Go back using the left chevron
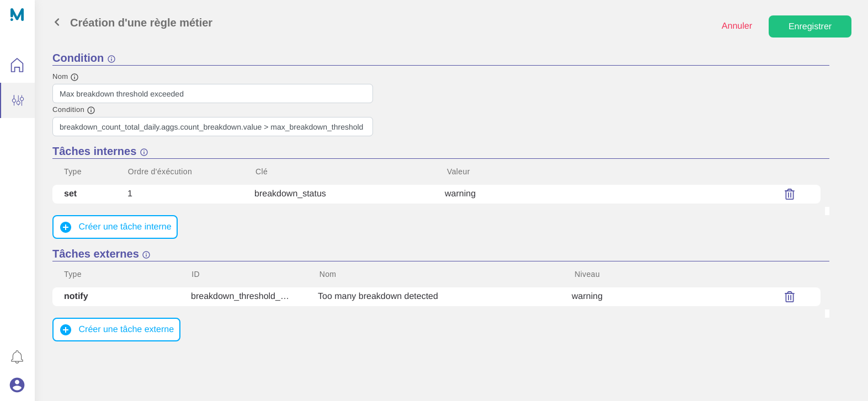The image size is (868, 401). (x=57, y=22)
